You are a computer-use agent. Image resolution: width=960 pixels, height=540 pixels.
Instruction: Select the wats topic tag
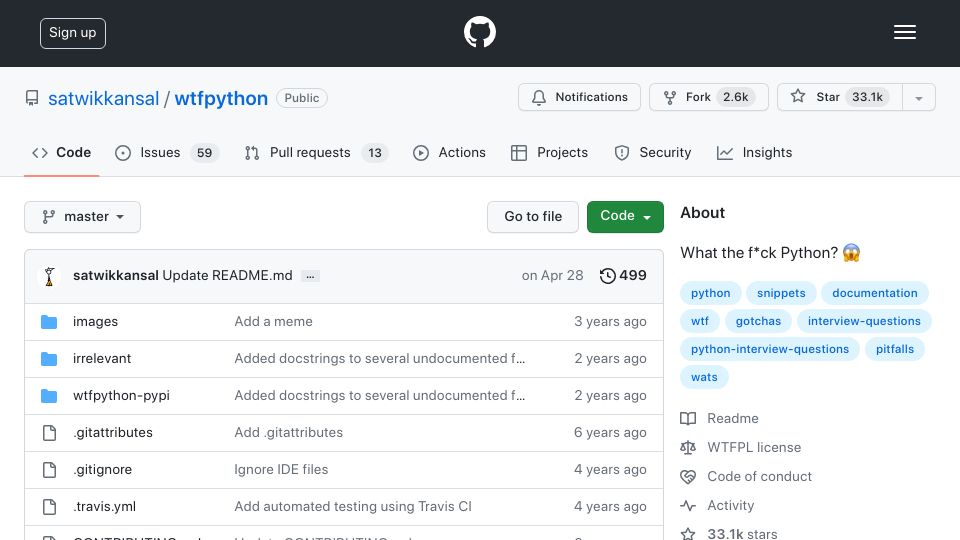[704, 378]
